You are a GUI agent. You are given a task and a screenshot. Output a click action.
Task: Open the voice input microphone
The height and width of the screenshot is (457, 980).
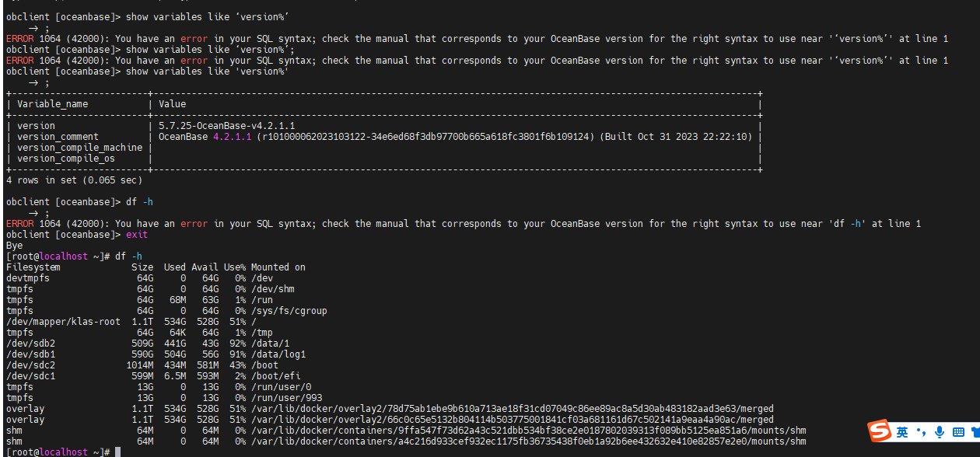[x=940, y=432]
